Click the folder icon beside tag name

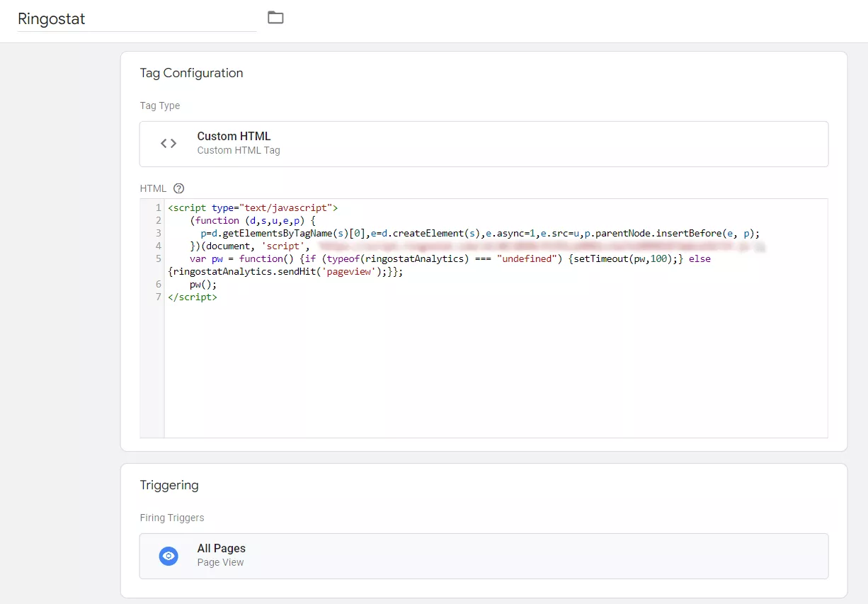coord(275,18)
